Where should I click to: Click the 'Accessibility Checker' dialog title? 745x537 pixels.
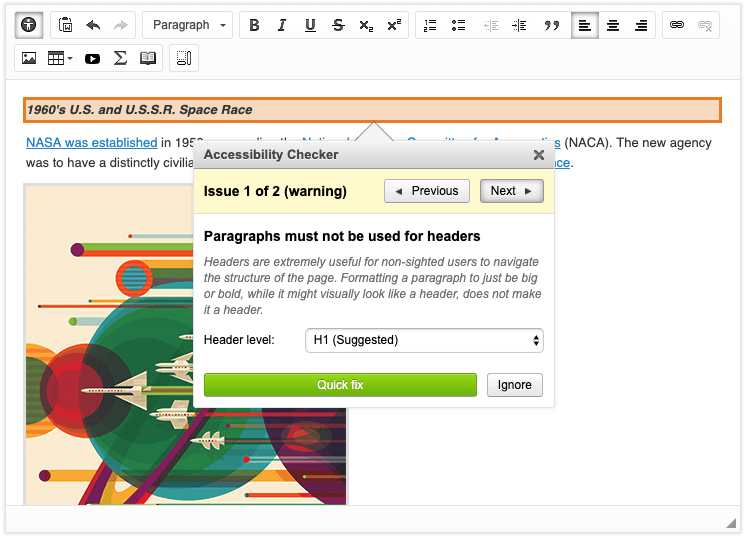pyautogui.click(x=271, y=154)
